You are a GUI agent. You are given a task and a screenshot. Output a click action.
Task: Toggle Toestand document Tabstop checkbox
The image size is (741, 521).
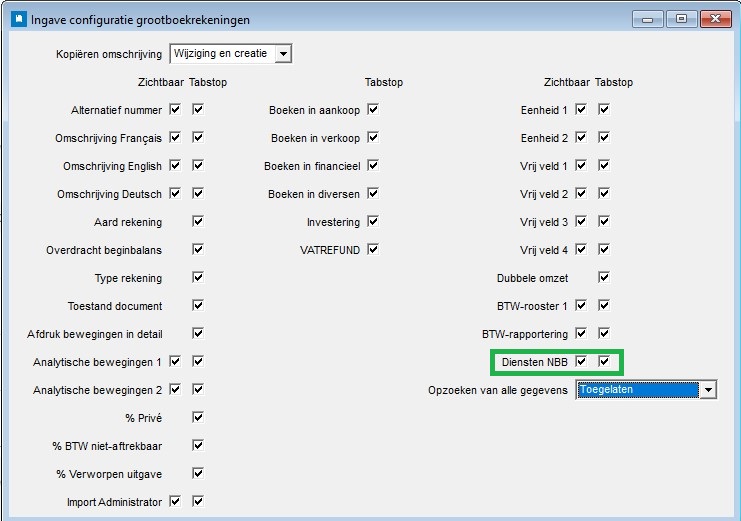coord(198,305)
